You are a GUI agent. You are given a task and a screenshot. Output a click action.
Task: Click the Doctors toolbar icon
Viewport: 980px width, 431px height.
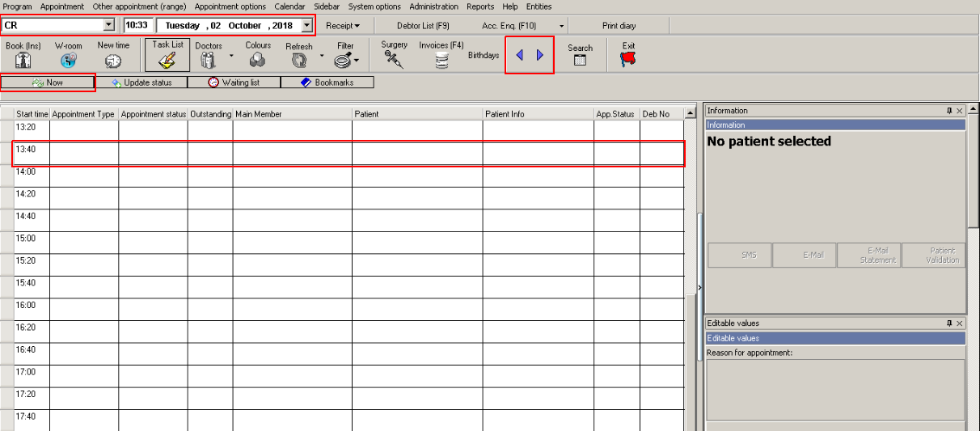(208, 61)
